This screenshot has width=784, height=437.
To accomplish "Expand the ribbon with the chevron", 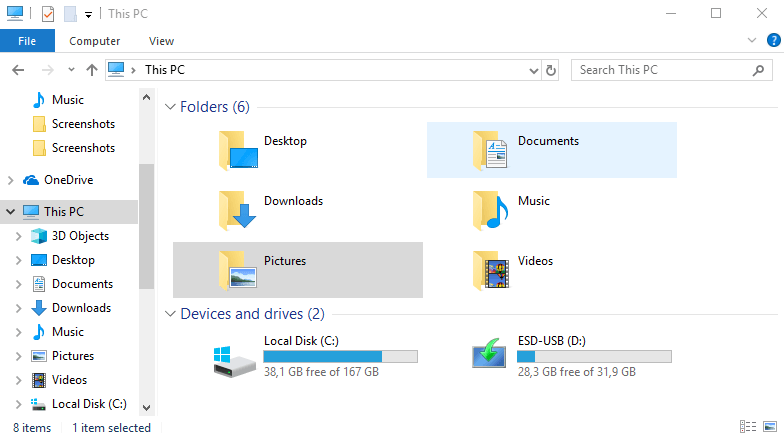I will 752,40.
